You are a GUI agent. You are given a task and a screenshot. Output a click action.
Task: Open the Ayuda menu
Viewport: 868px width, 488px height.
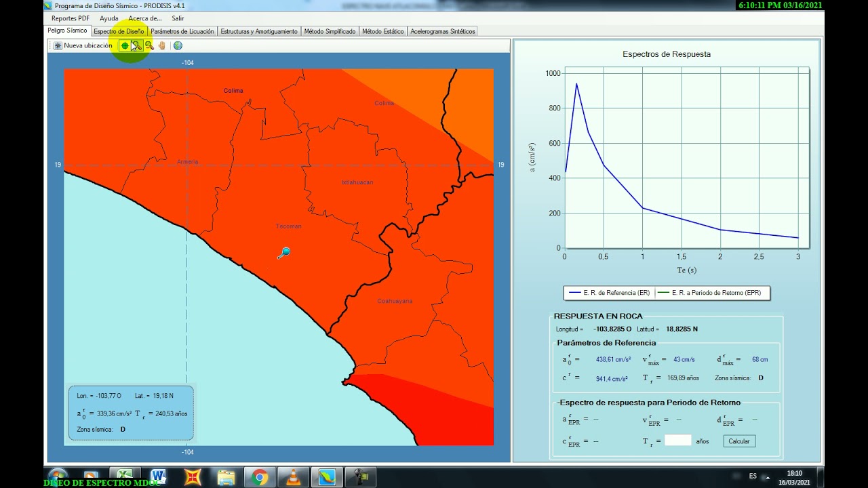[108, 18]
